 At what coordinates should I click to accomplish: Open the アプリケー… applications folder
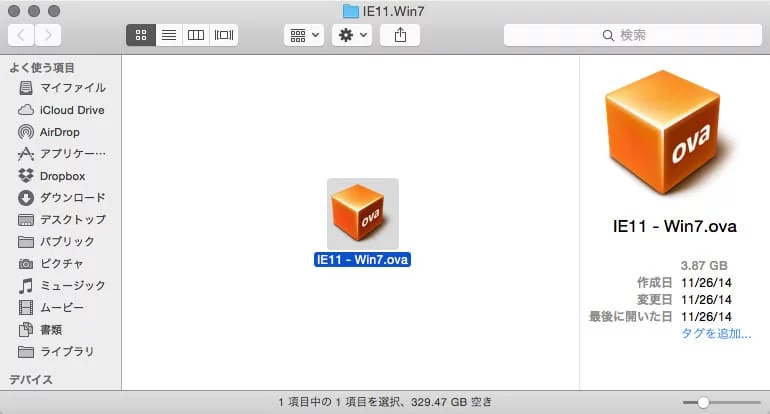(61, 154)
